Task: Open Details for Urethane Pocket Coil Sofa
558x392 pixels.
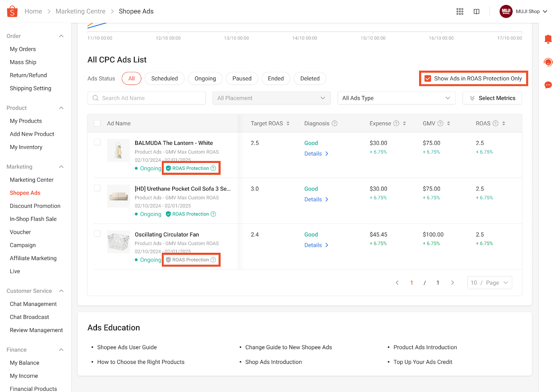Action: (316, 199)
